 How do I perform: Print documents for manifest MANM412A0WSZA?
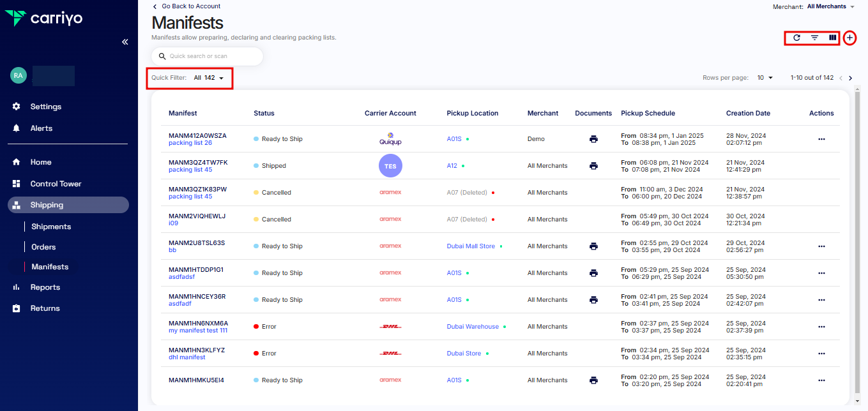click(x=593, y=139)
